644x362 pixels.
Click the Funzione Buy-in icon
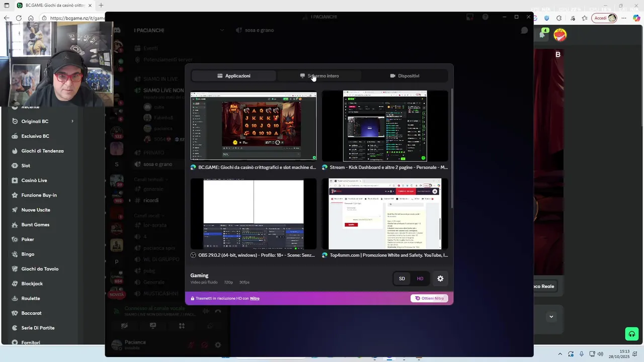15,195
